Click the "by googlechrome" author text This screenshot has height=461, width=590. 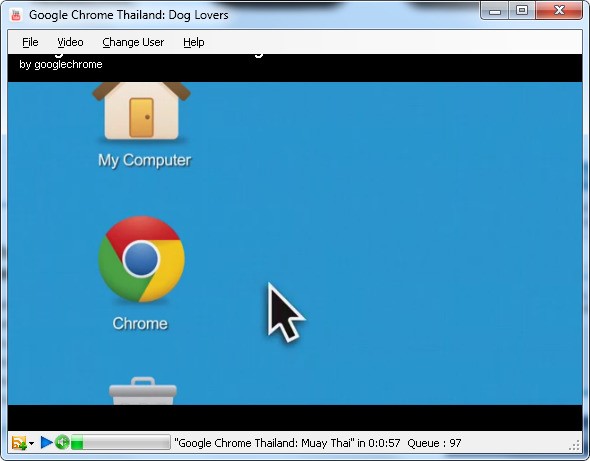click(x=61, y=64)
